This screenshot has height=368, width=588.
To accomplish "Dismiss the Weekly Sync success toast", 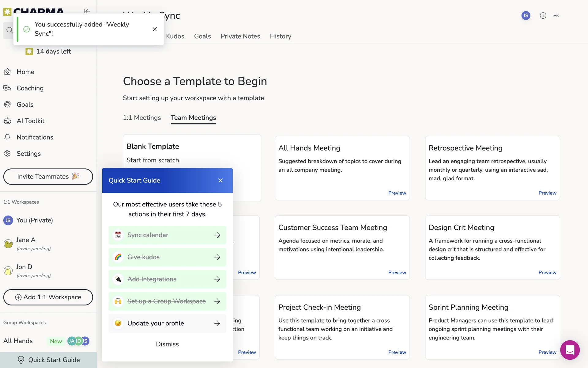I will point(155,29).
